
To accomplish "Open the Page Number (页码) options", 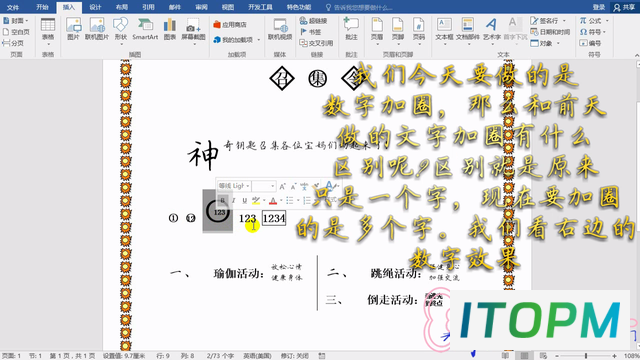I will 419,30.
